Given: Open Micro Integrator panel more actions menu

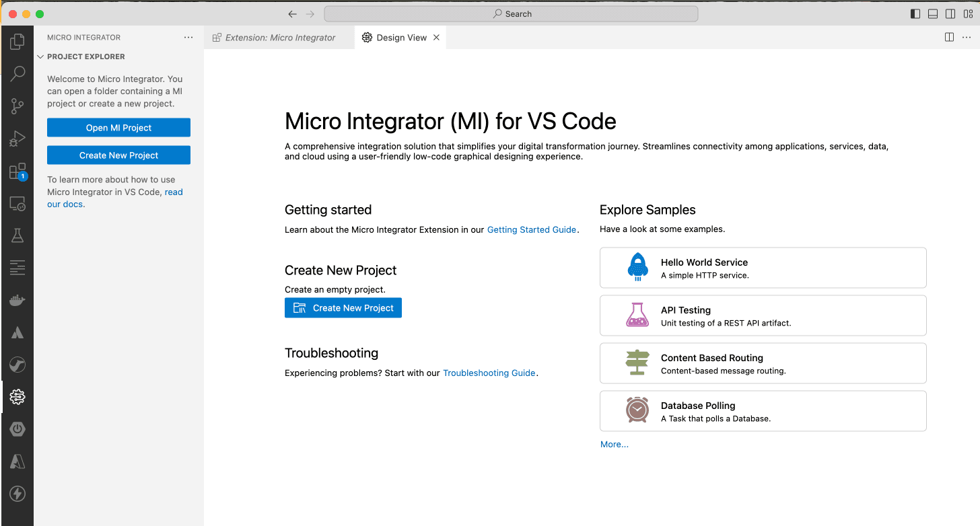Looking at the screenshot, I should coord(188,38).
